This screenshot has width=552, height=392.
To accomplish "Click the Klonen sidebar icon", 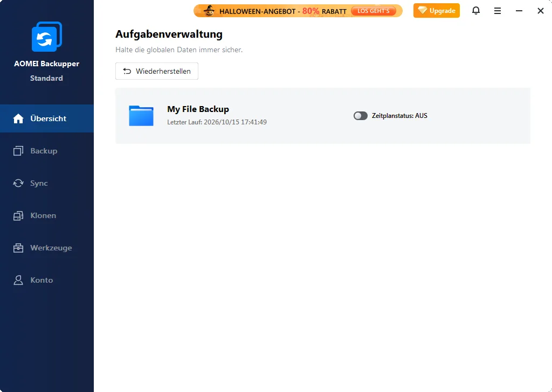I will tap(18, 215).
